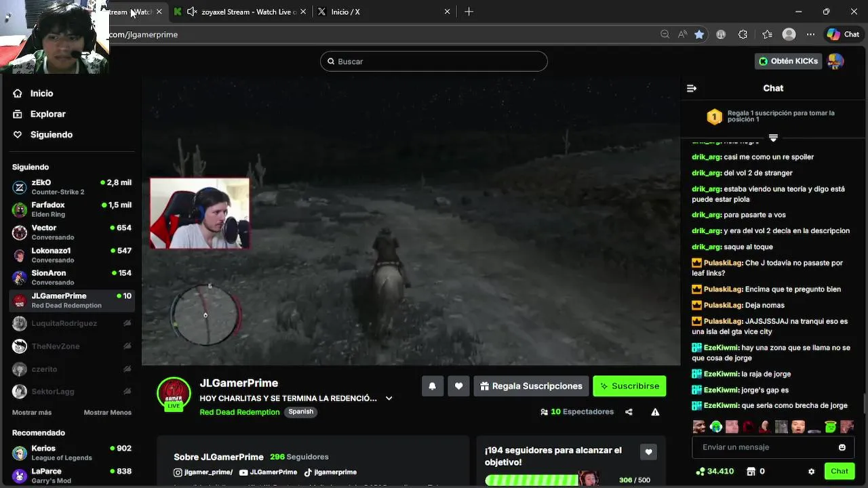Select zEkO channel in Siguiendo list
This screenshot has width=868, height=488.
click(x=72, y=187)
